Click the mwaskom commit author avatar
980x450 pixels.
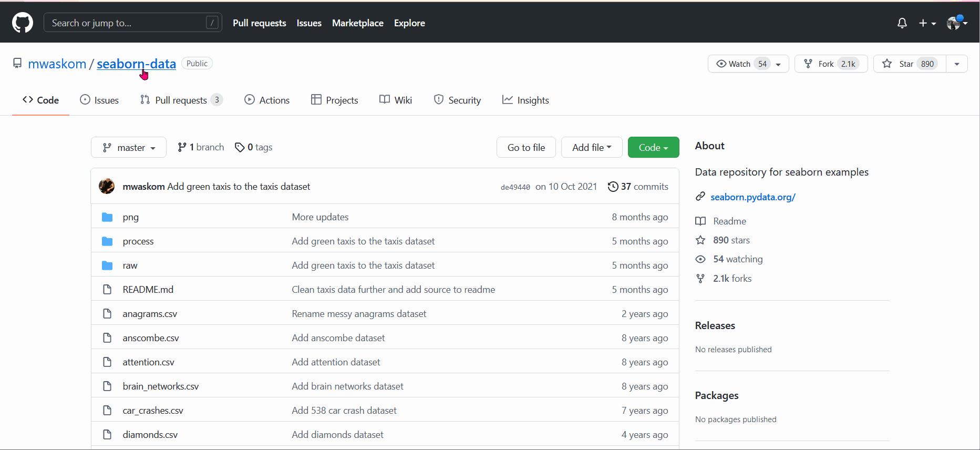click(107, 186)
